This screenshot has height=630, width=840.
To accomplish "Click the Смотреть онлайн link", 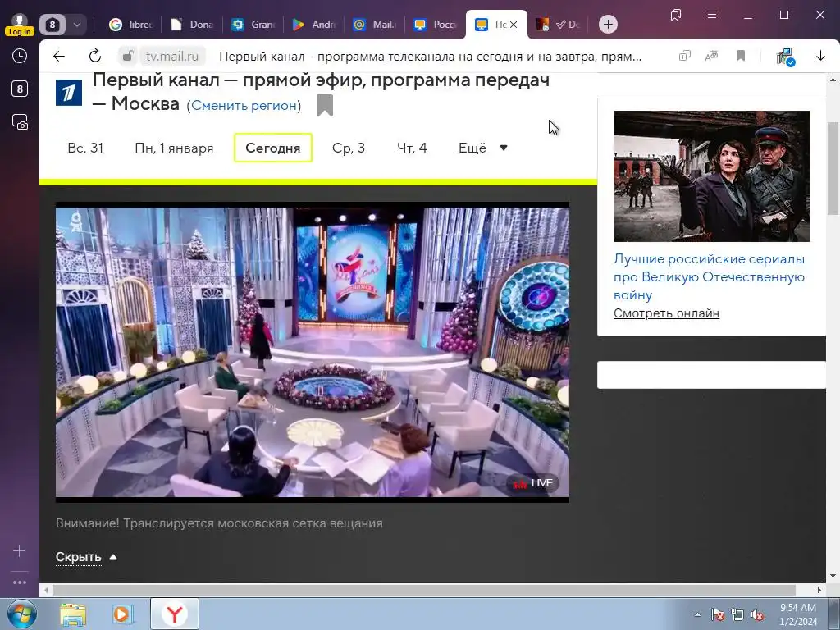I will coord(666,313).
